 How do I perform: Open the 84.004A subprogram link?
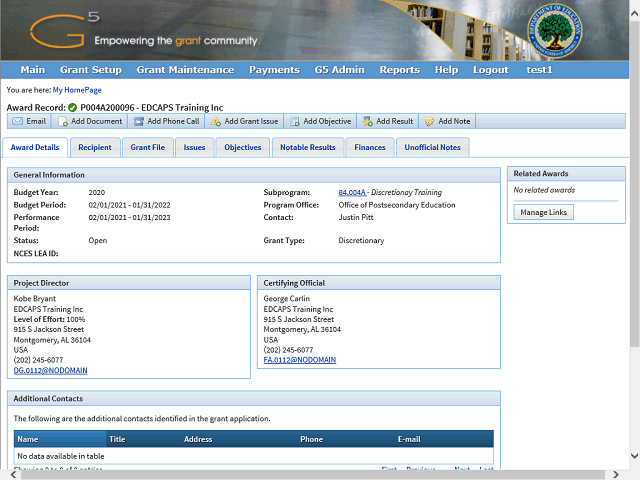coord(352,191)
